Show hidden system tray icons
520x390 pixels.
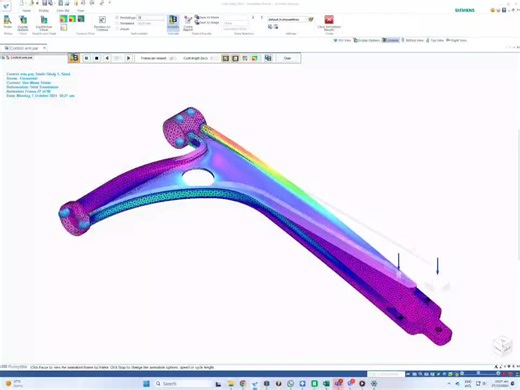pos(449,384)
